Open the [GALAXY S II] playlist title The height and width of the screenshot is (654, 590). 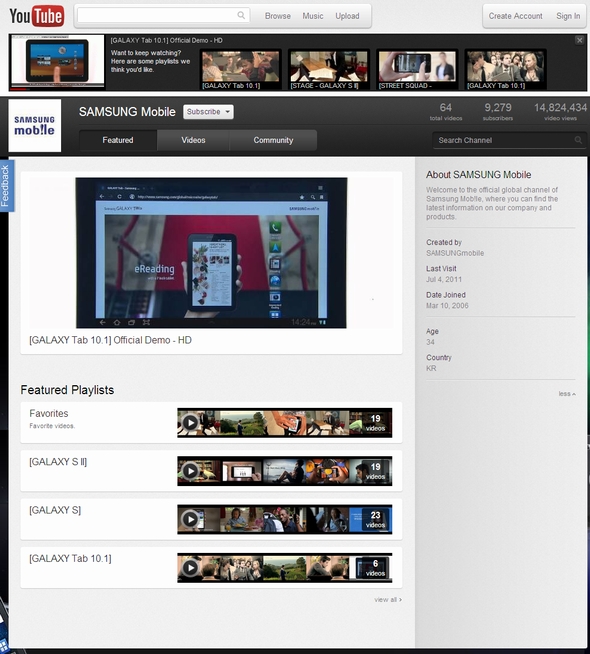pyautogui.click(x=58, y=462)
